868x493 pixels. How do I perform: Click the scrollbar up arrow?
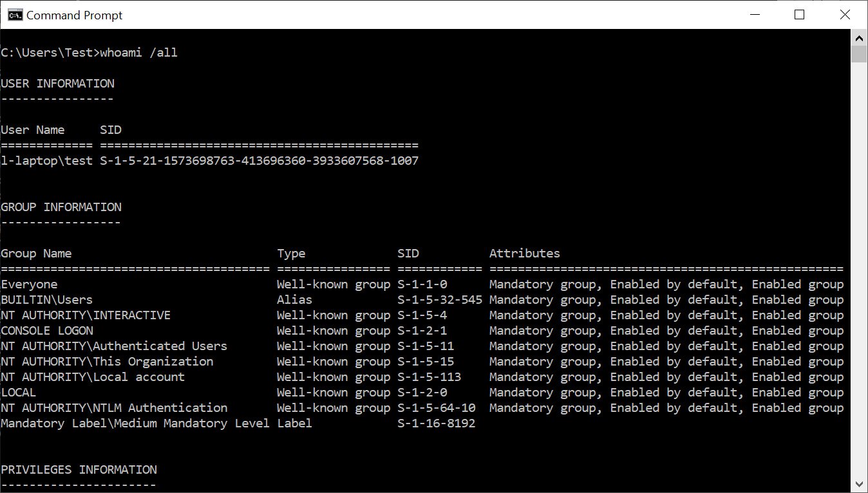point(859,38)
